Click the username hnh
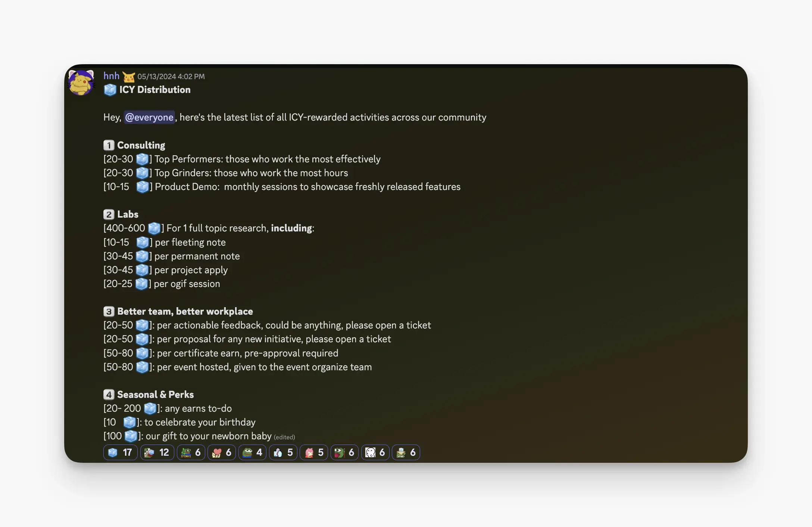Image resolution: width=812 pixels, height=527 pixels. click(111, 76)
